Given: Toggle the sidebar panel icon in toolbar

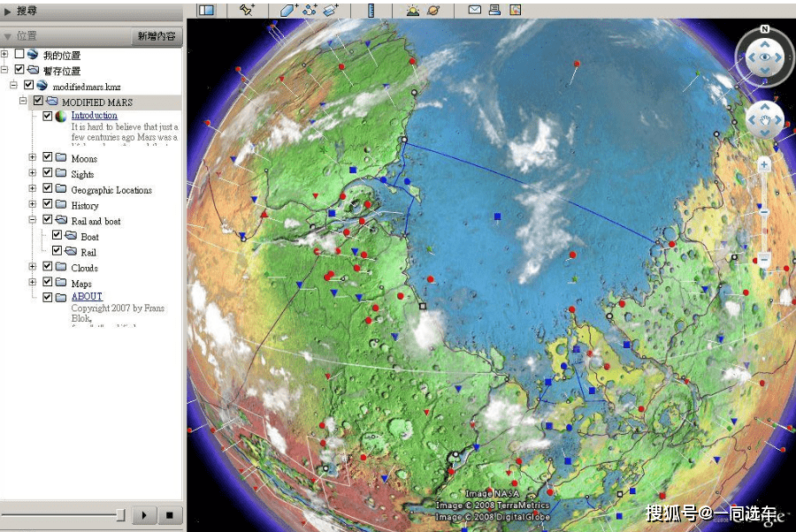Looking at the screenshot, I should [x=207, y=10].
